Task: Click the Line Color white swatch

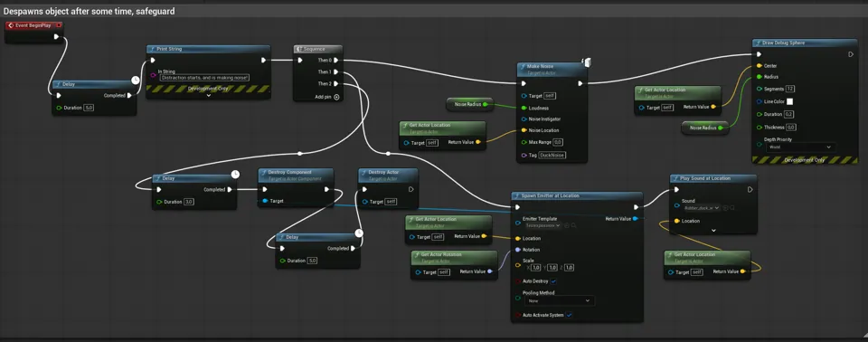Action: [790, 101]
